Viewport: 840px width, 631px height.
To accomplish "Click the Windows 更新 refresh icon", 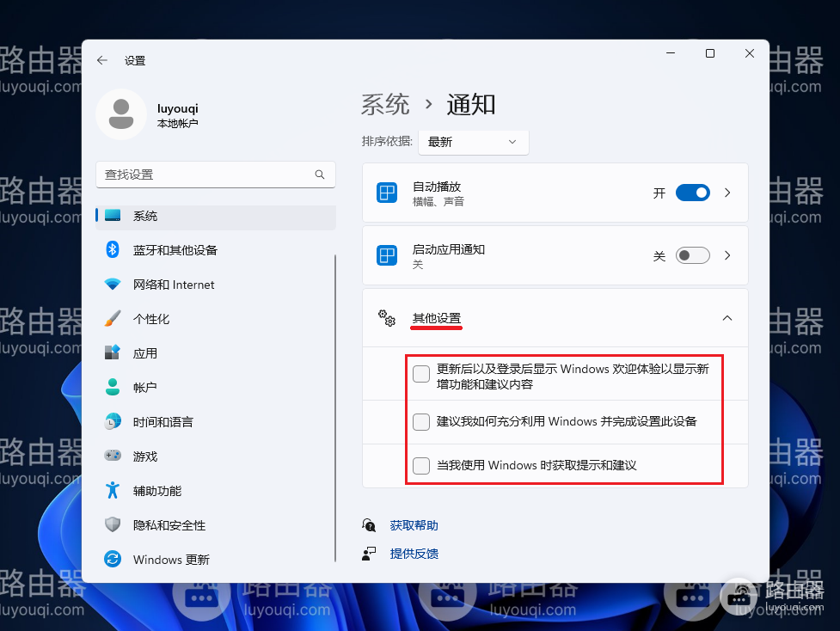I will tap(113, 560).
